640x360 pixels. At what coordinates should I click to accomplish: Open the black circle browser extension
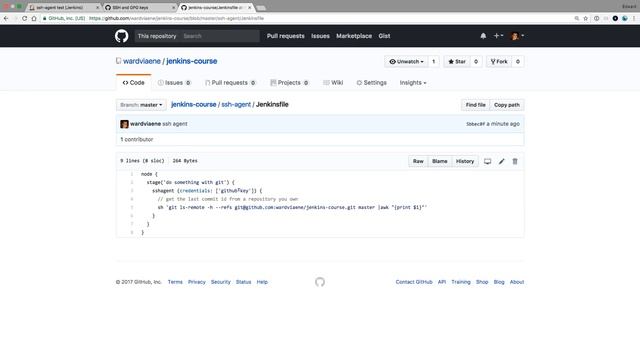(x=615, y=18)
